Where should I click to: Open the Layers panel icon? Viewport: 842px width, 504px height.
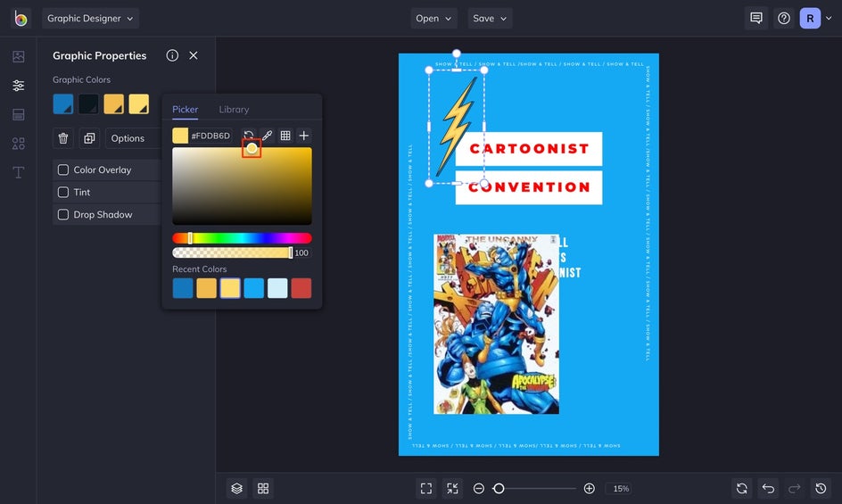coord(236,488)
